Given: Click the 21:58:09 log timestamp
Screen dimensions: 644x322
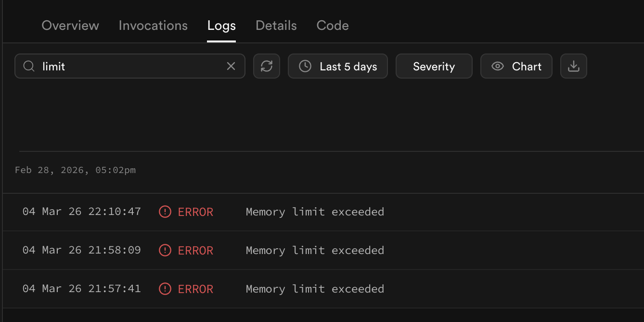Looking at the screenshot, I should click(81, 250).
